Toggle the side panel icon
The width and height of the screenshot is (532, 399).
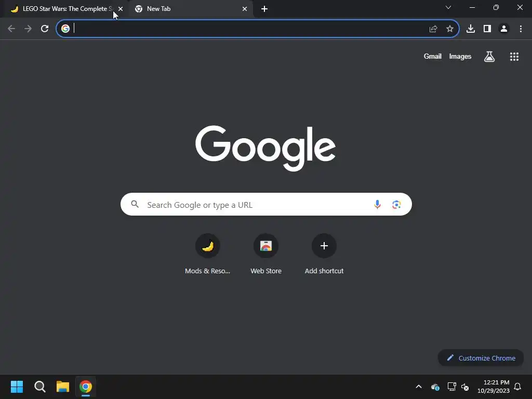487,29
